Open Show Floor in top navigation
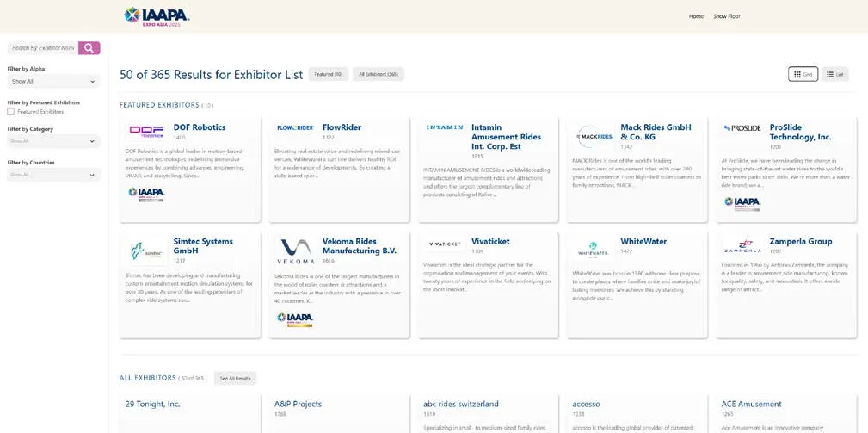Image resolution: width=868 pixels, height=433 pixels. coord(726,16)
